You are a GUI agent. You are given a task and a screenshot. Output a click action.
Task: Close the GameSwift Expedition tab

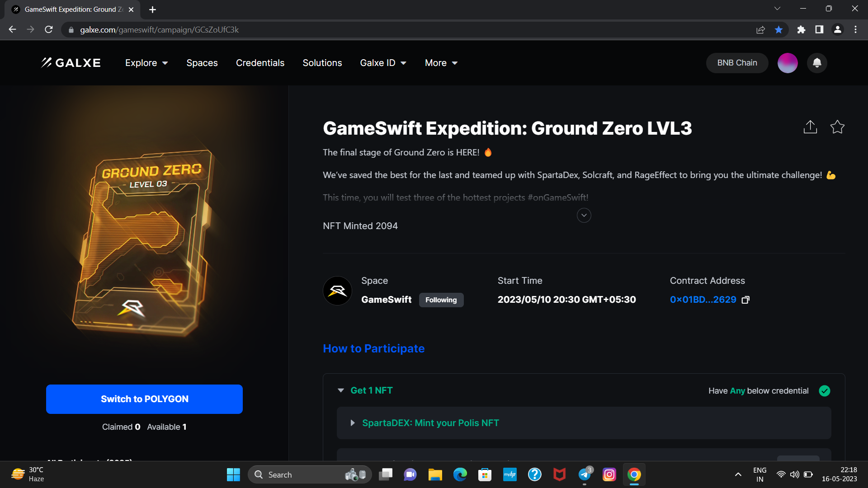131,9
